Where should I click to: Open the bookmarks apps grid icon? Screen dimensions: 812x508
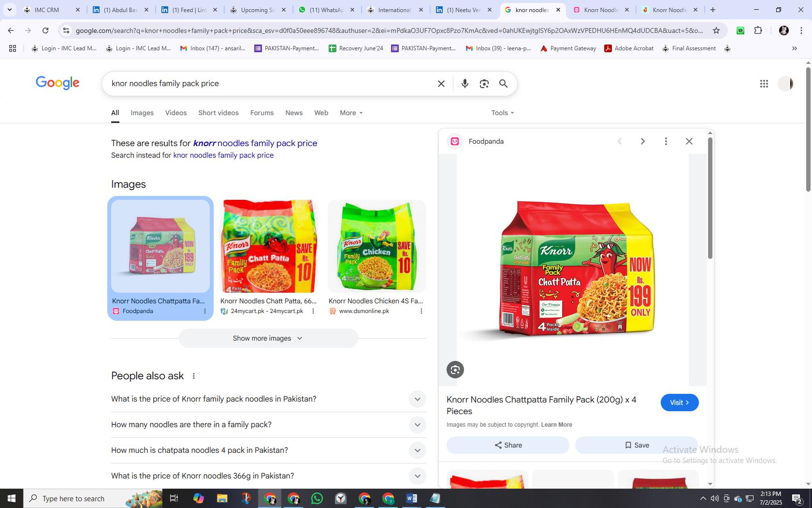[13, 48]
